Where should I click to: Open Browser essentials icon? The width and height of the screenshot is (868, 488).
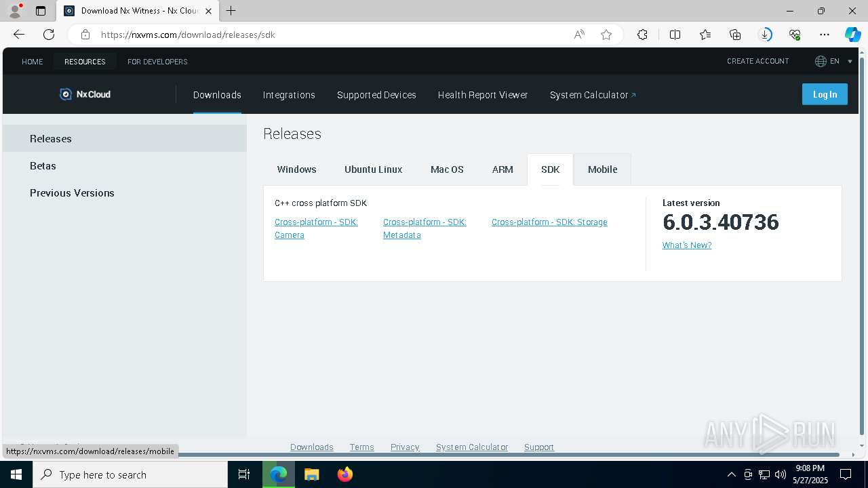[x=795, y=35]
